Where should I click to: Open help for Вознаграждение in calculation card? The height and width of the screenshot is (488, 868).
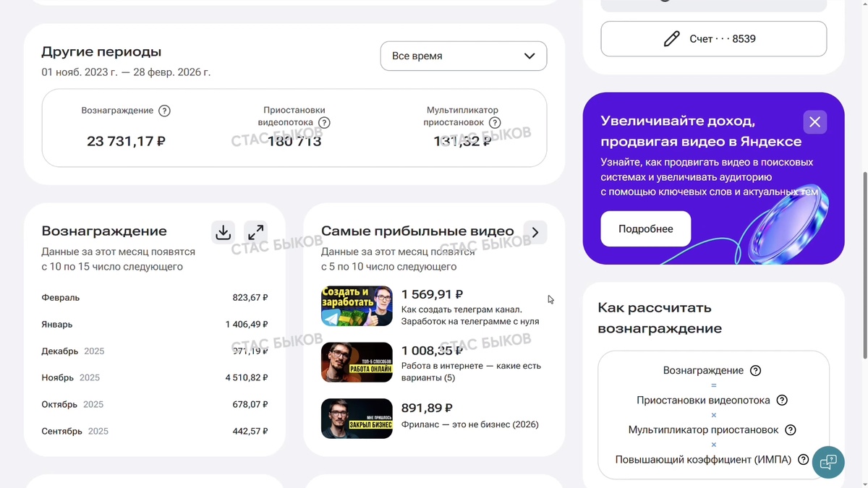[x=755, y=370]
